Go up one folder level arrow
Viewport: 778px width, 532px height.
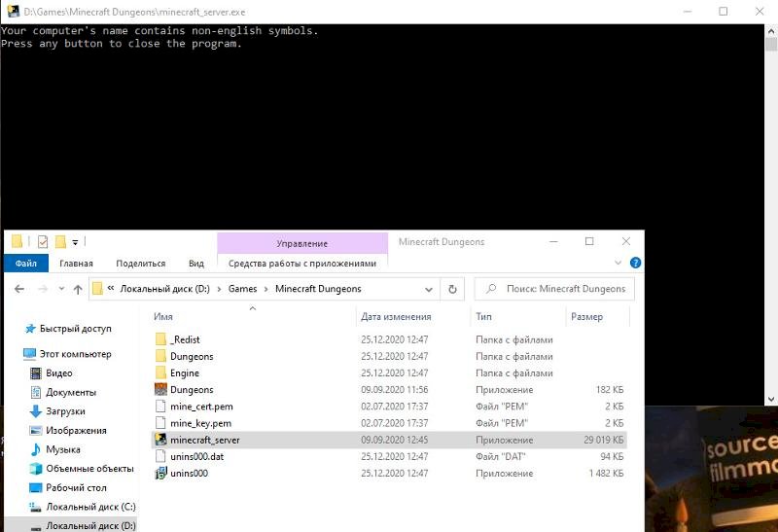[78, 289]
